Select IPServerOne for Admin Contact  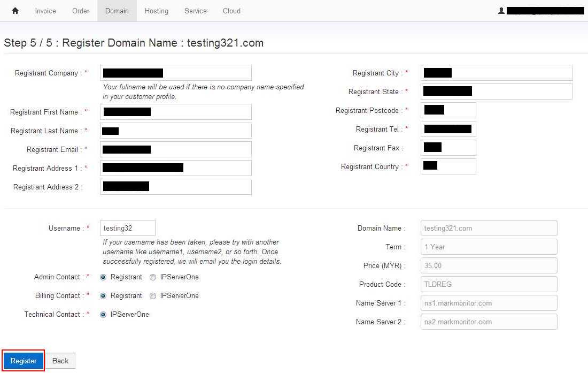coord(153,277)
